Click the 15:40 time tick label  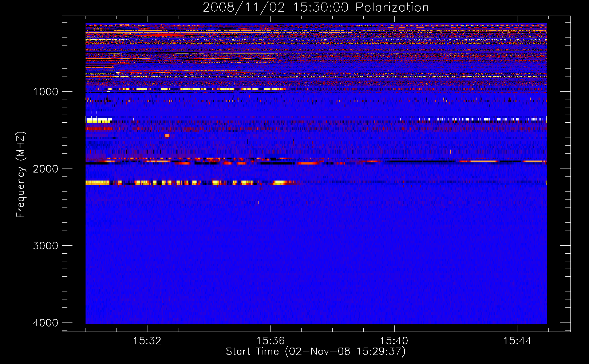(x=394, y=341)
